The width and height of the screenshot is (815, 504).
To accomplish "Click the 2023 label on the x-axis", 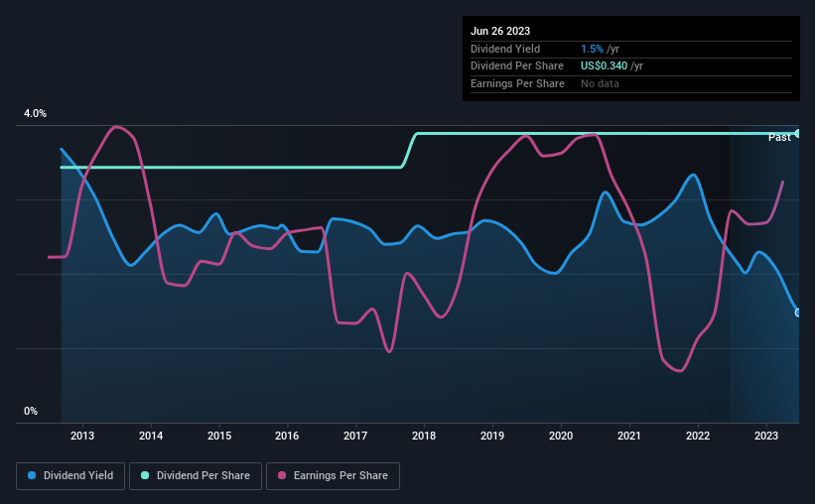I will tap(766, 436).
